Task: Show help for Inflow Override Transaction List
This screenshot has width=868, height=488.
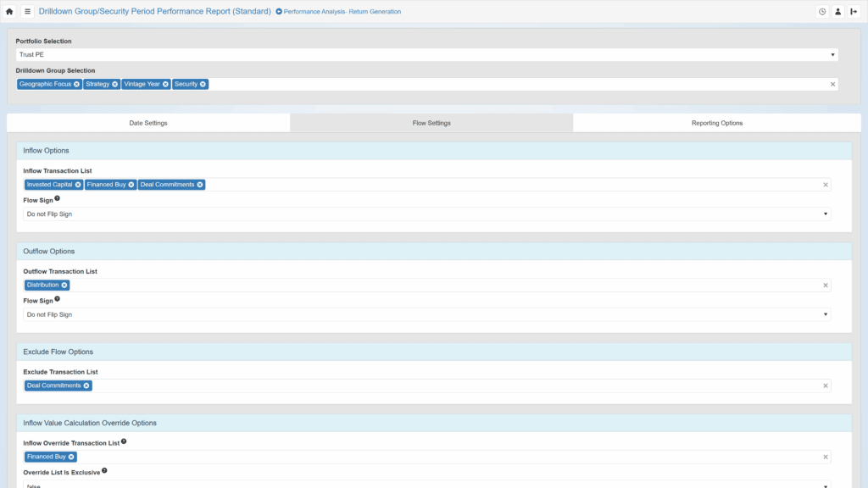Action: click(124, 441)
